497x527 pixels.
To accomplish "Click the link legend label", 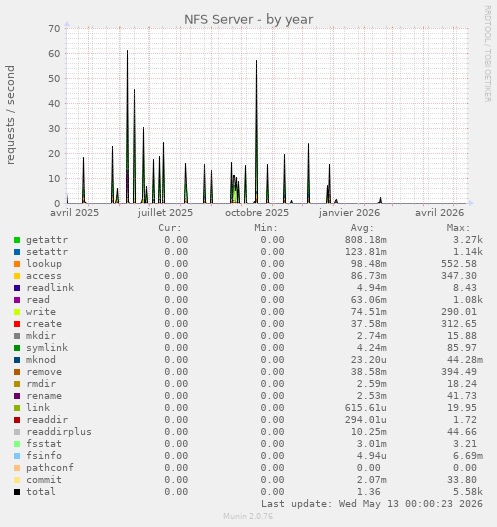I will pos(38,408).
